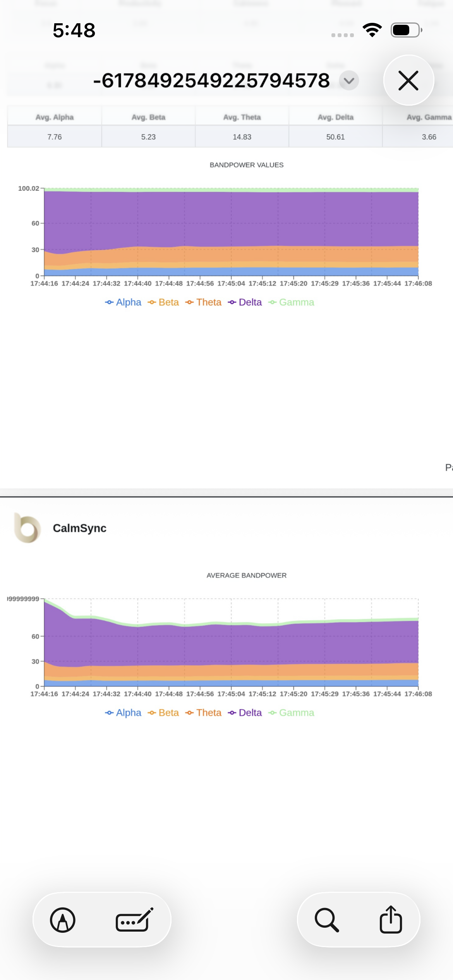Expand the document title dropdown chevron

(349, 81)
